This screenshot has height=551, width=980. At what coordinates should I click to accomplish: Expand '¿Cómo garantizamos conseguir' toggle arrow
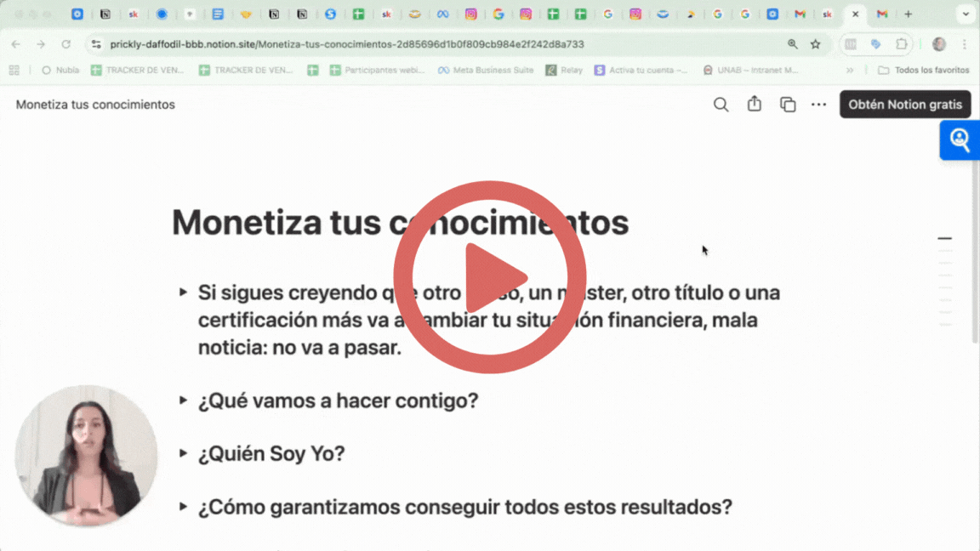click(x=183, y=506)
